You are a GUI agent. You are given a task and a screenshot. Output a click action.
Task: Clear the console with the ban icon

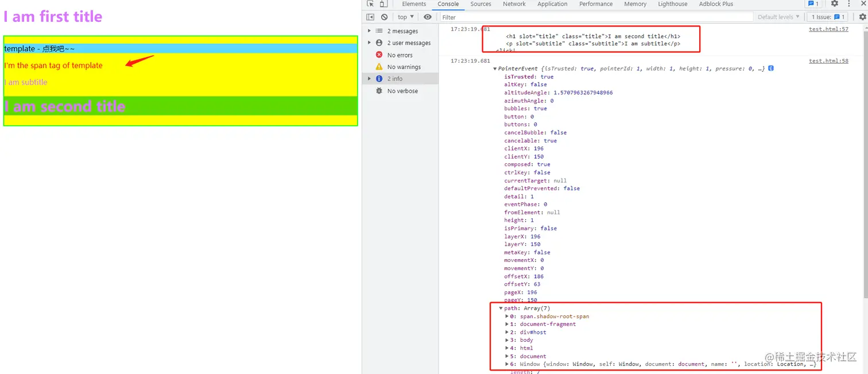[384, 17]
